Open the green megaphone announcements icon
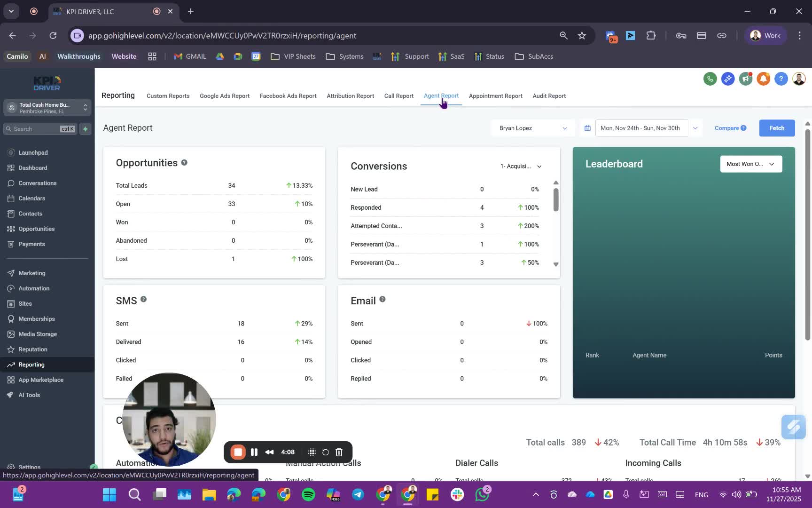The image size is (812, 508). point(746,79)
